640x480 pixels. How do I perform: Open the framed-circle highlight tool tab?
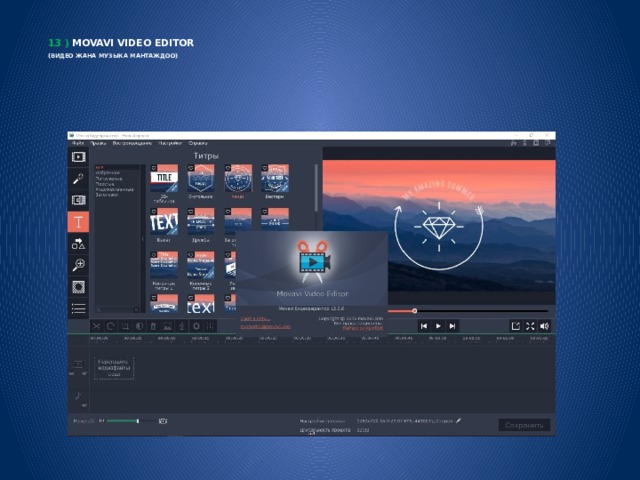(78, 287)
